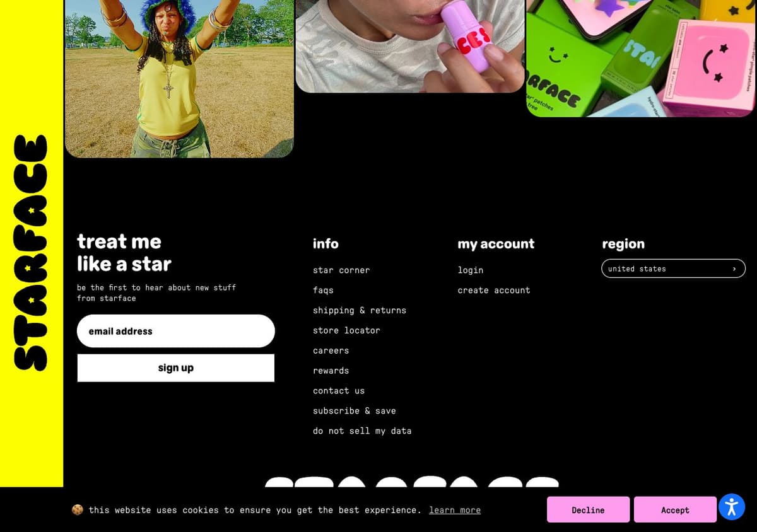
Task: Click the sign up button
Action: pyautogui.click(x=176, y=367)
